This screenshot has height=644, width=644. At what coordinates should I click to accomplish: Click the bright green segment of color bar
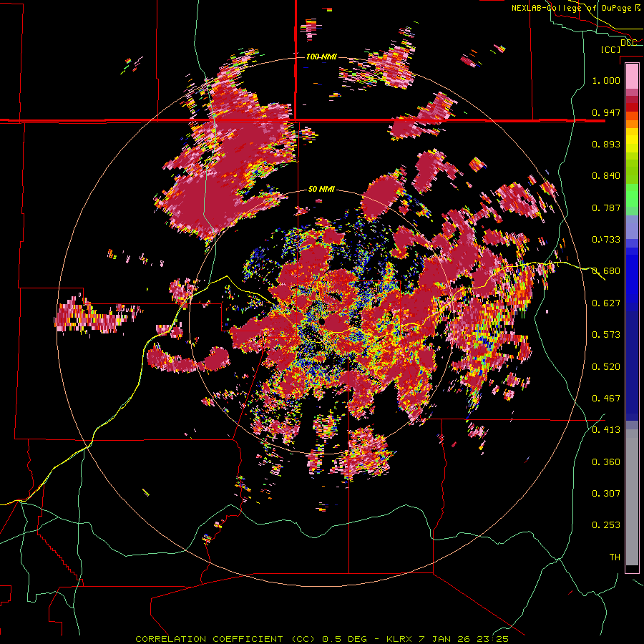(x=632, y=196)
